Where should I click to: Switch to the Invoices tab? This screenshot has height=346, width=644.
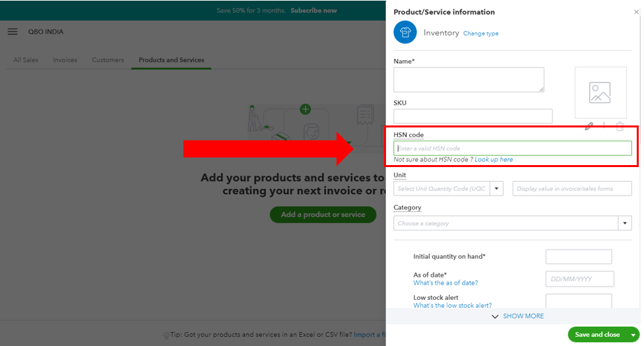[x=65, y=60]
